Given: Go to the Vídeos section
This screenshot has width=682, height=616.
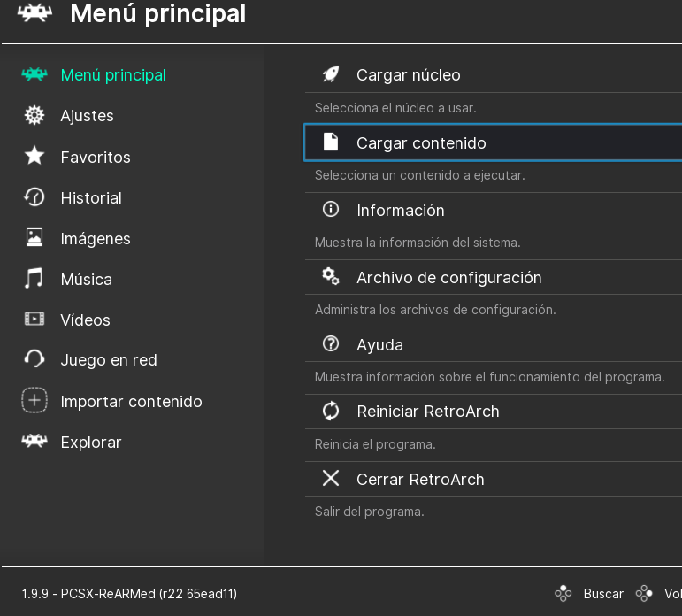Looking at the screenshot, I should click(85, 320).
